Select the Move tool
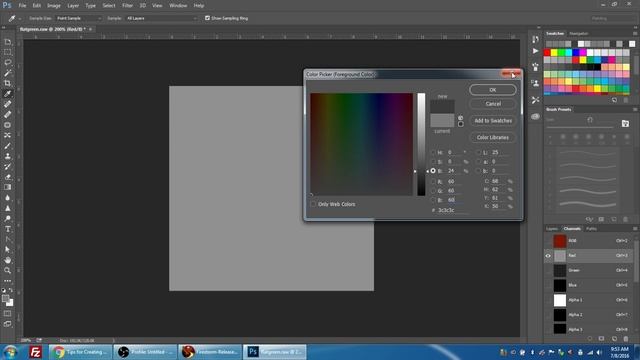640x360 pixels. pyautogui.click(x=8, y=42)
